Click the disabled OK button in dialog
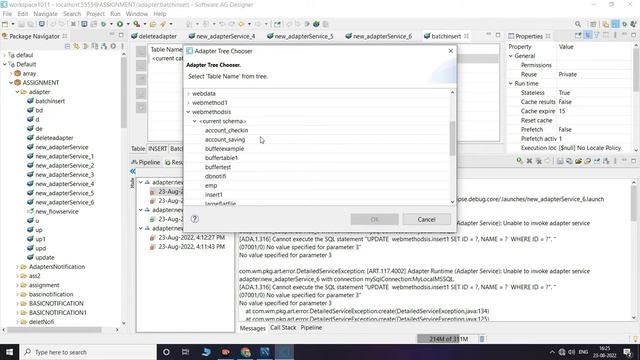Screen dimensions: 640x360 [374, 219]
